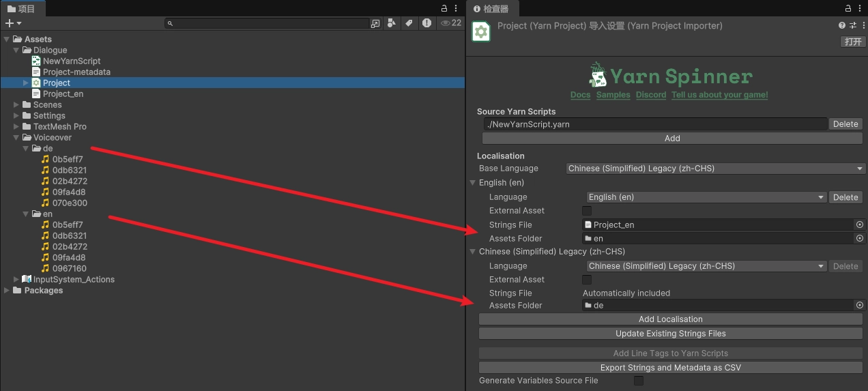Click the open-in-search-window icon
The height and width of the screenshot is (391, 868).
click(375, 23)
